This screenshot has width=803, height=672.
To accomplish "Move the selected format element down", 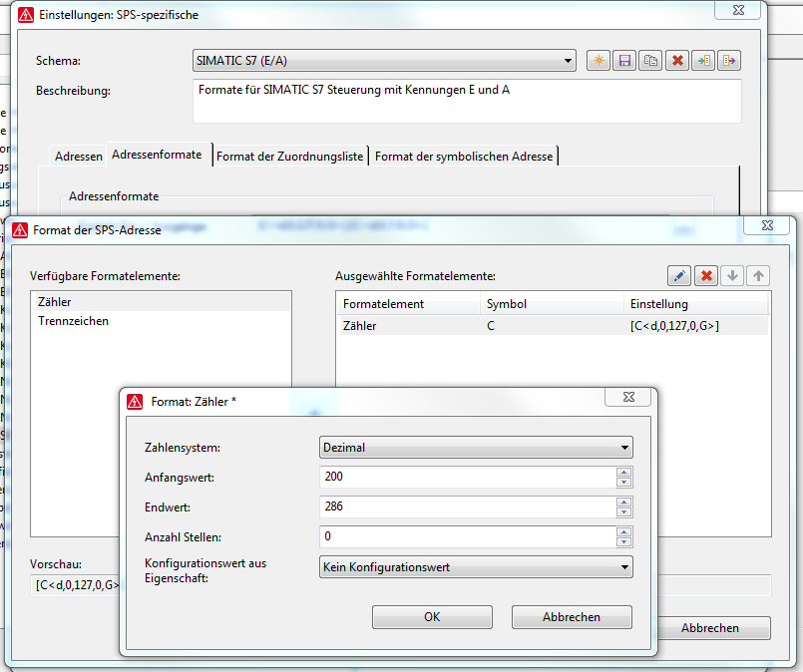I will click(x=732, y=276).
